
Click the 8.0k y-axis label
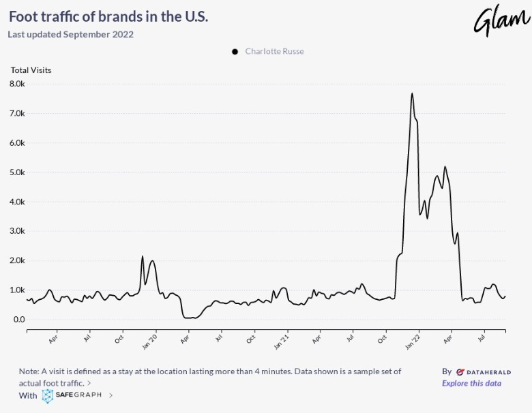(17, 84)
